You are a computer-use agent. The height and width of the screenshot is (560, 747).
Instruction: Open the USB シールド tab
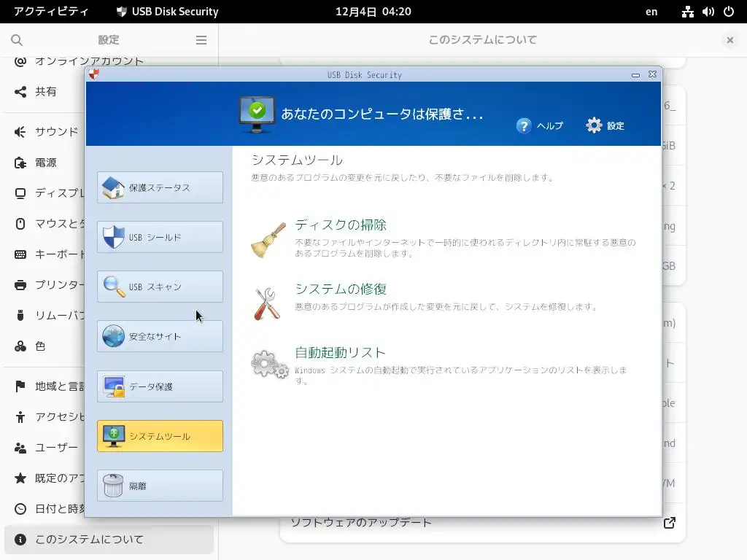[x=160, y=237]
